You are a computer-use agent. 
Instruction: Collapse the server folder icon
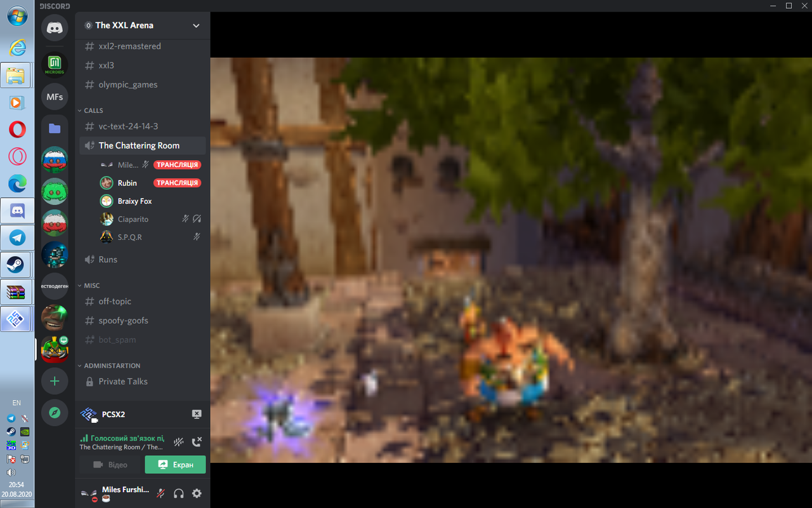tap(55, 128)
